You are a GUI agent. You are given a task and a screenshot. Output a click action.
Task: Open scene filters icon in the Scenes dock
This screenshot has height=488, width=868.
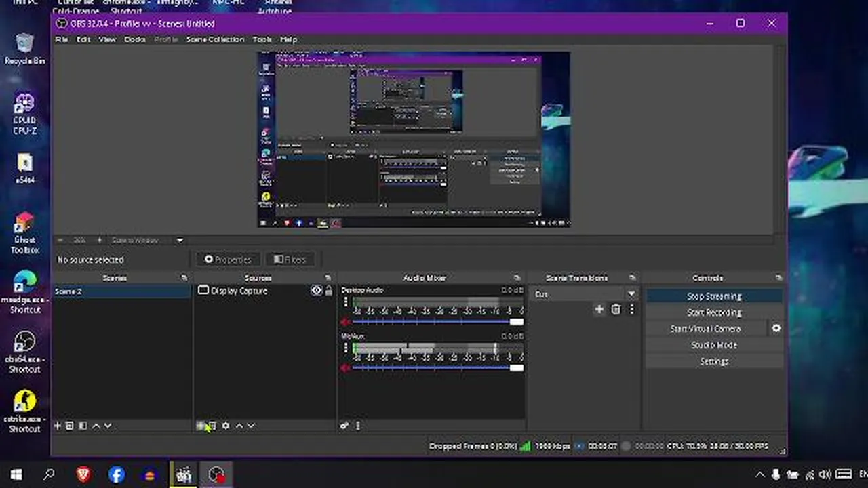point(83,426)
